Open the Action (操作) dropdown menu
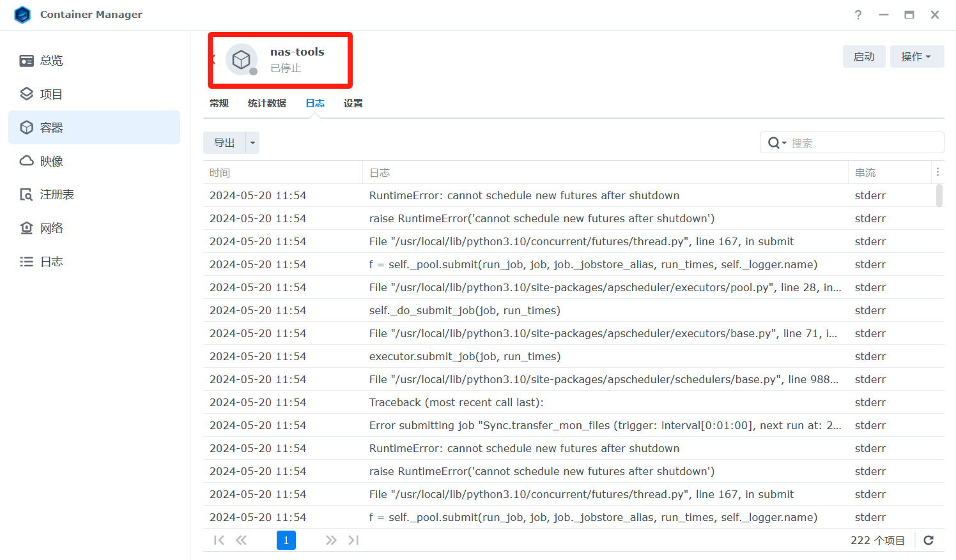The height and width of the screenshot is (560, 956). 916,57
